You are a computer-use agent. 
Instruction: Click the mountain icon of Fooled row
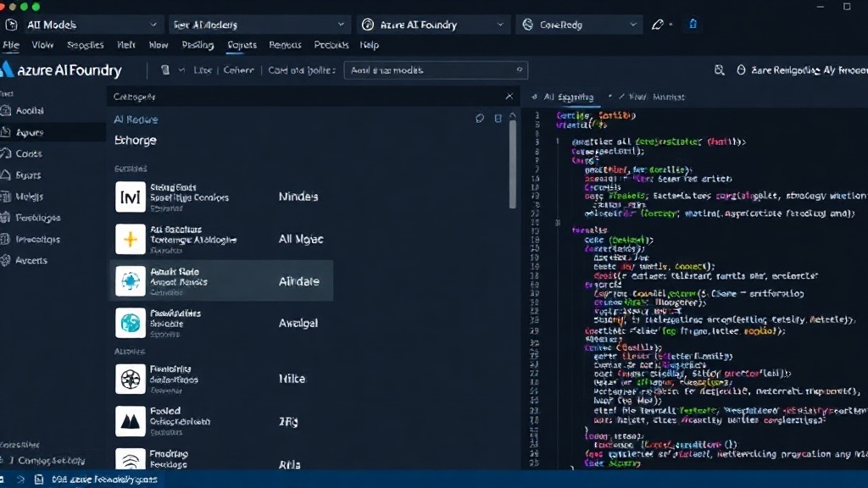click(130, 421)
